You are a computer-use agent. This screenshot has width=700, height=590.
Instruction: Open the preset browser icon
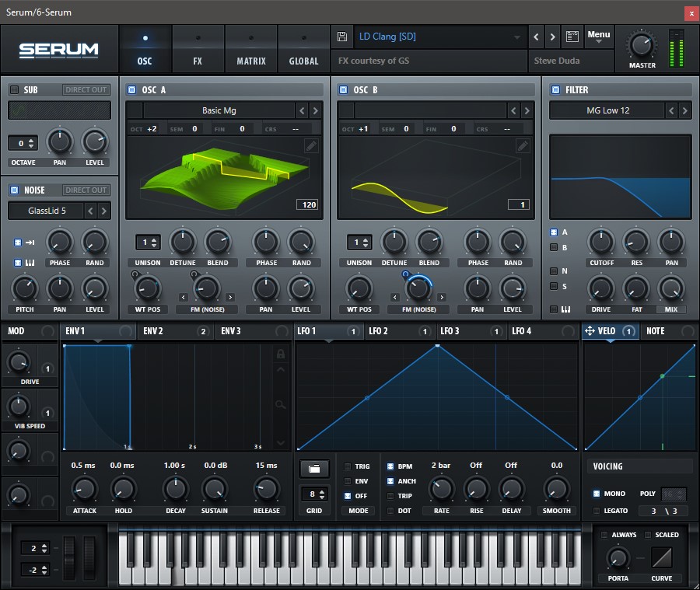[572, 37]
